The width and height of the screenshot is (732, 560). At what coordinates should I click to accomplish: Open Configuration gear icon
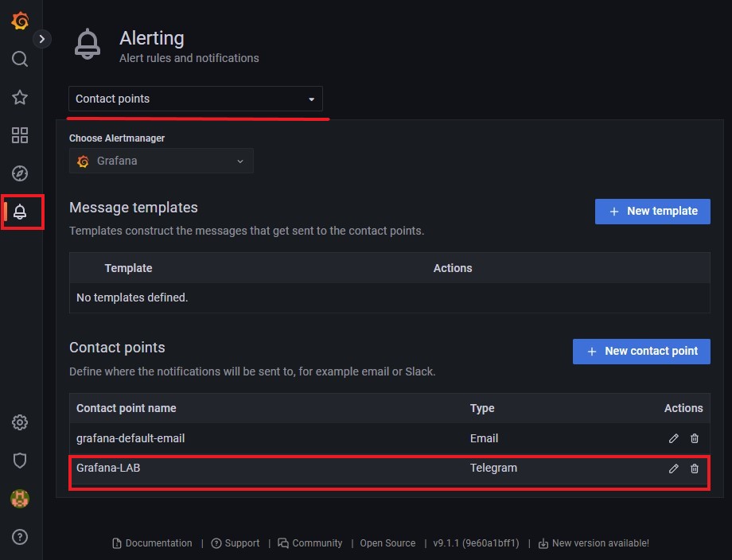tap(20, 422)
